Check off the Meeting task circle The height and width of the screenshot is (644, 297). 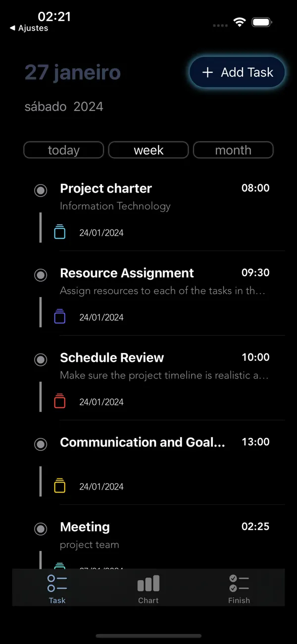41,529
